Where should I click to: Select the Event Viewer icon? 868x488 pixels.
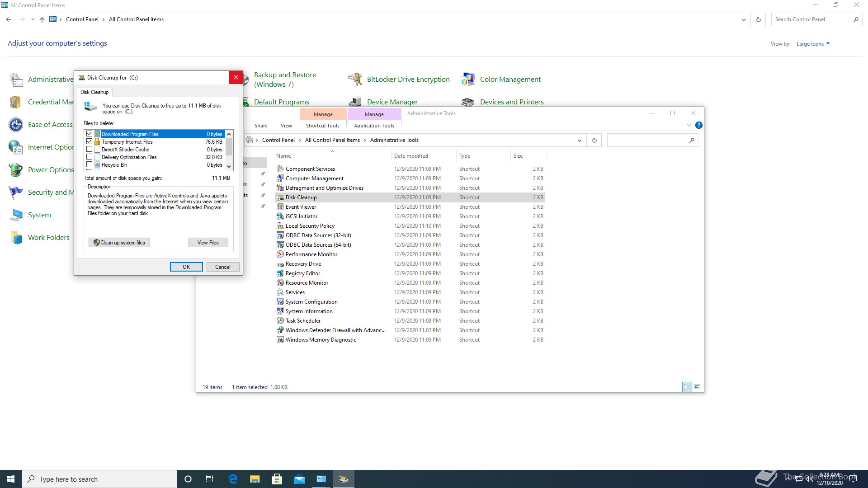tap(280, 206)
